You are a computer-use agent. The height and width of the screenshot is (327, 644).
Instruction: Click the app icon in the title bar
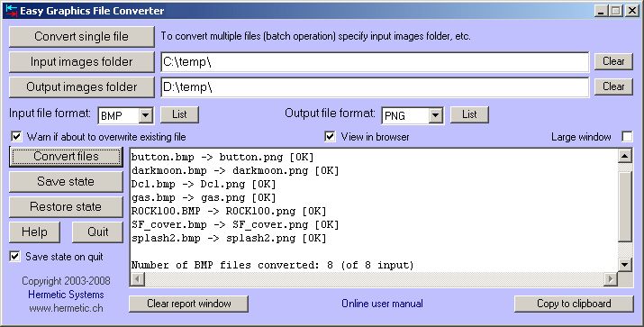[x=11, y=10]
